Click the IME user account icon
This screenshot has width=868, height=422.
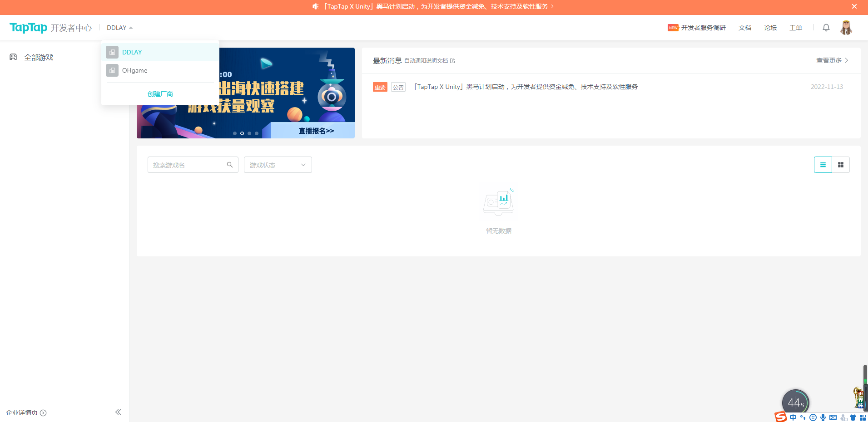point(843,417)
